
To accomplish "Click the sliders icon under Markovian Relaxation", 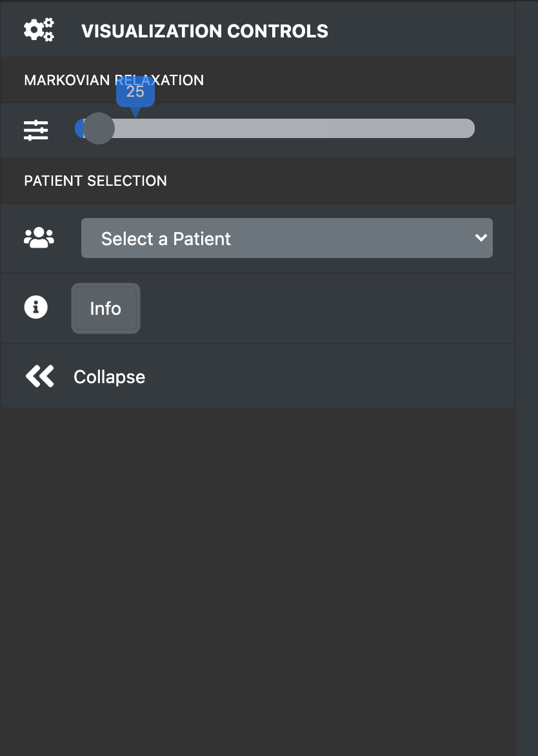I will [x=36, y=130].
